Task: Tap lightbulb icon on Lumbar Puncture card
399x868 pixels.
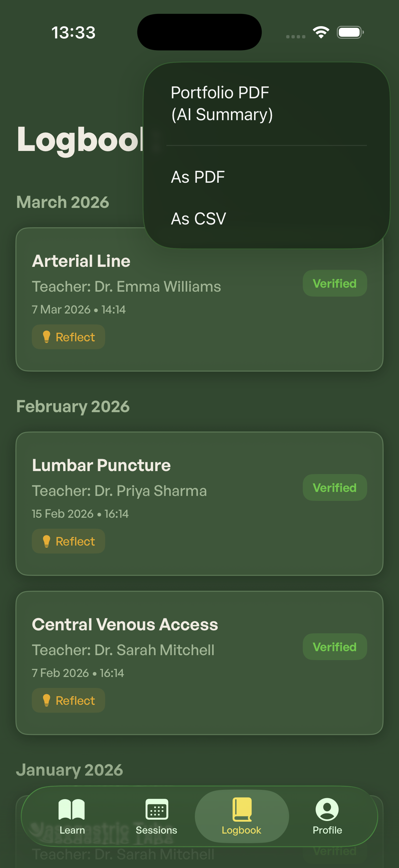Action: point(46,541)
